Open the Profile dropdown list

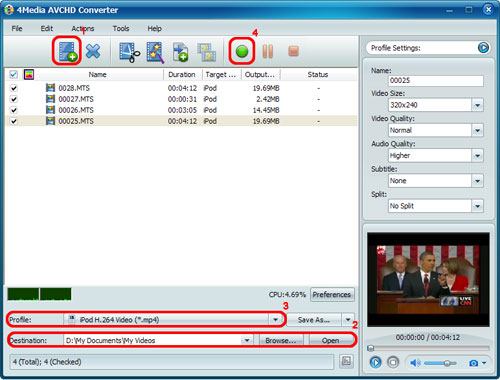click(x=275, y=320)
